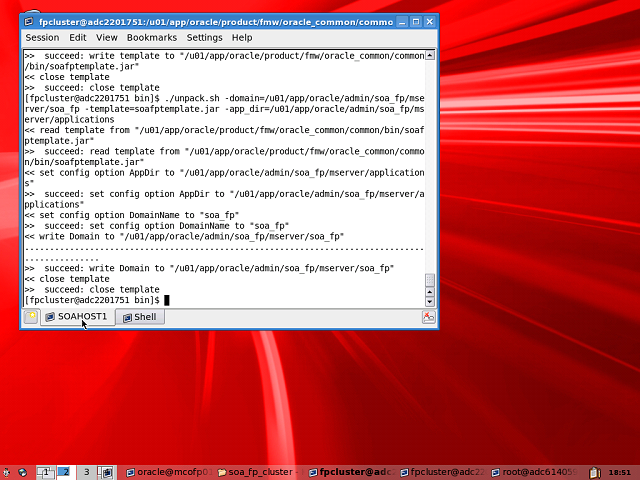Click the web browser globe icon in panel
640x480 pixels.
(22, 473)
